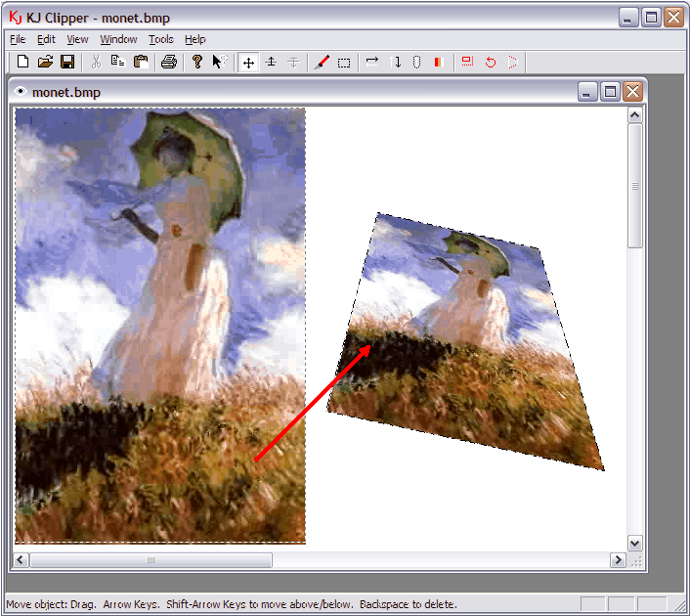
Task: Maximize the monet.bmp child window
Action: click(x=610, y=92)
